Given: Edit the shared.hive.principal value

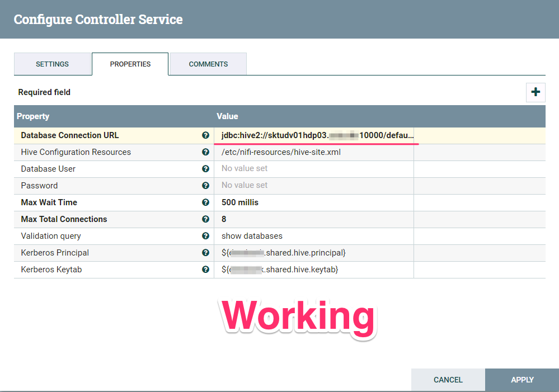Looking at the screenshot, I should [x=314, y=253].
